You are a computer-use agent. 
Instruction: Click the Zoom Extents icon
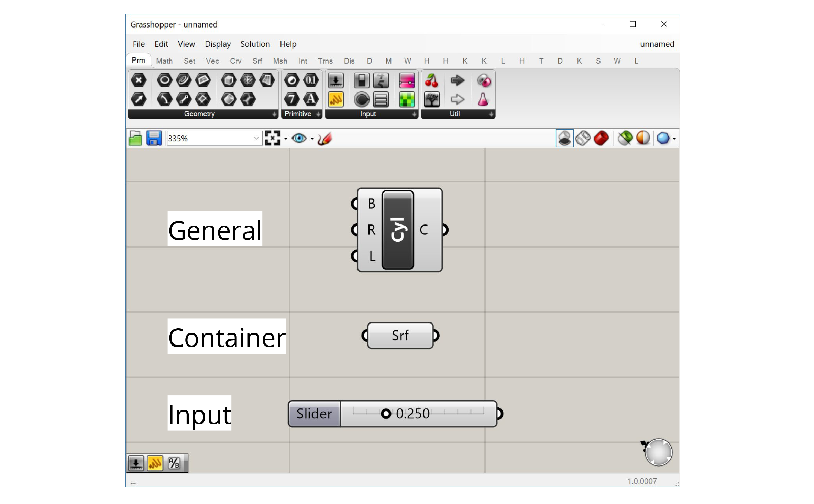click(273, 139)
